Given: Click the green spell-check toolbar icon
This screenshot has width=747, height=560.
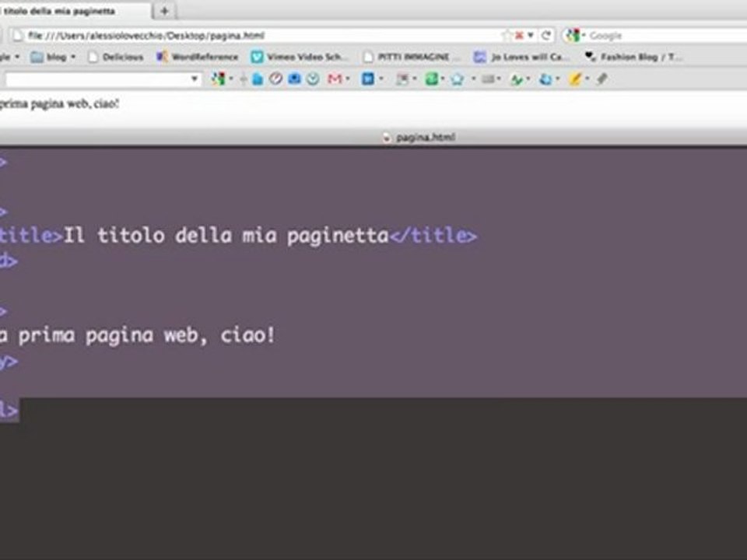Looking at the screenshot, I should point(517,79).
